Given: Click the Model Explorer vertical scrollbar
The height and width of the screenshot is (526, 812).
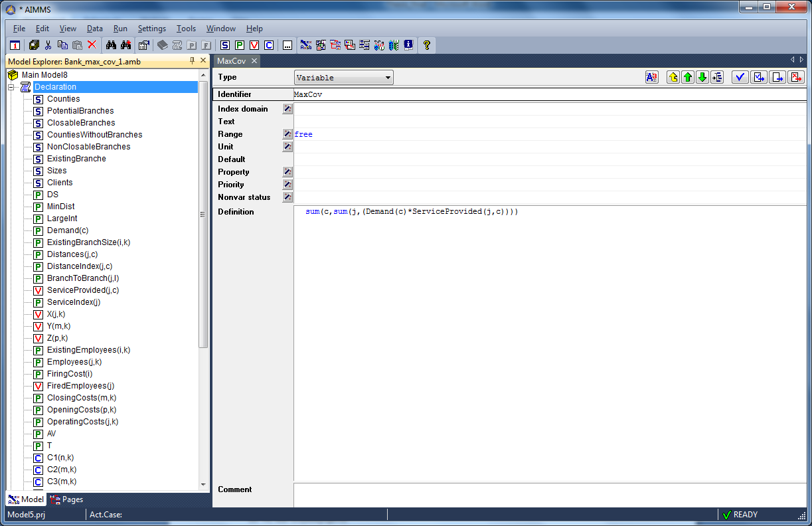Looking at the screenshot, I should [x=203, y=216].
